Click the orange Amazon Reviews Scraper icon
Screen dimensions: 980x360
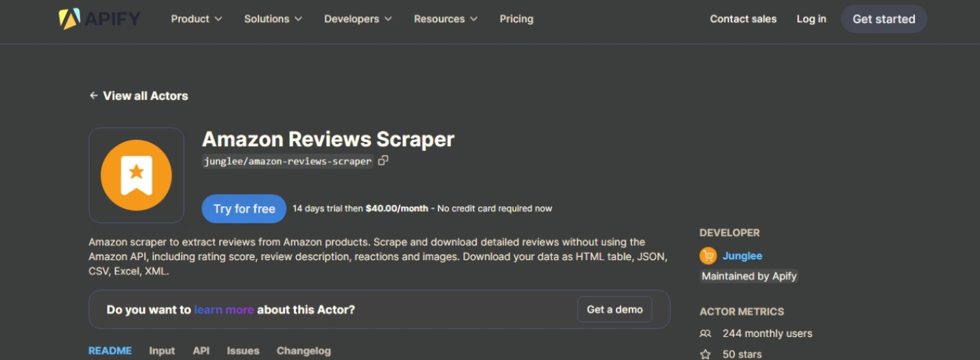pyautogui.click(x=136, y=175)
